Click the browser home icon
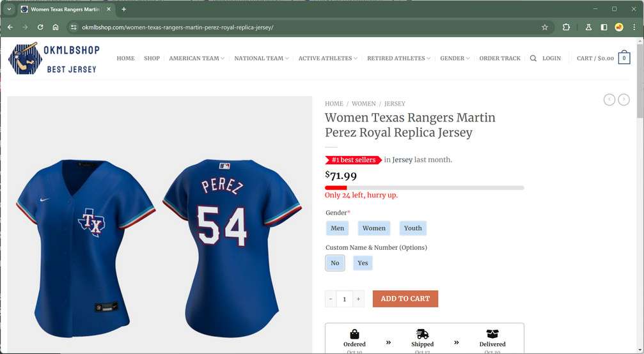 tap(56, 27)
